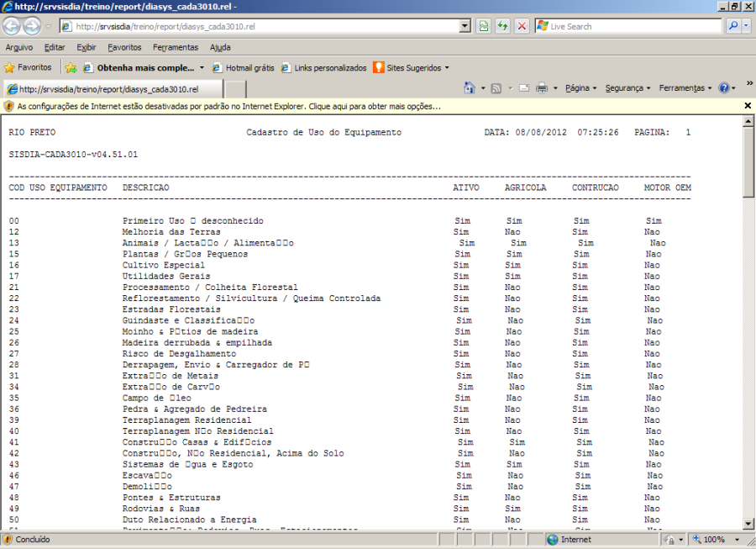Click the search magnifier button
756x549 pixels.
[732, 26]
